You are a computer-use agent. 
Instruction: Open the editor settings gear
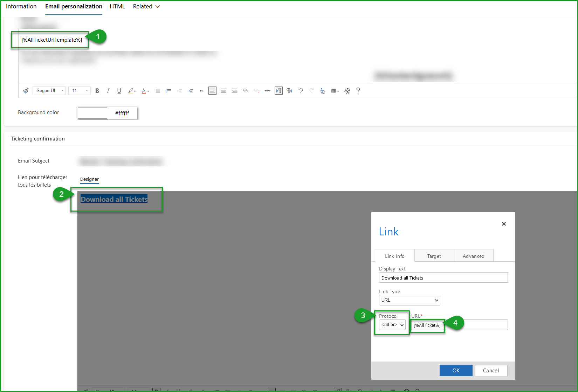(347, 90)
